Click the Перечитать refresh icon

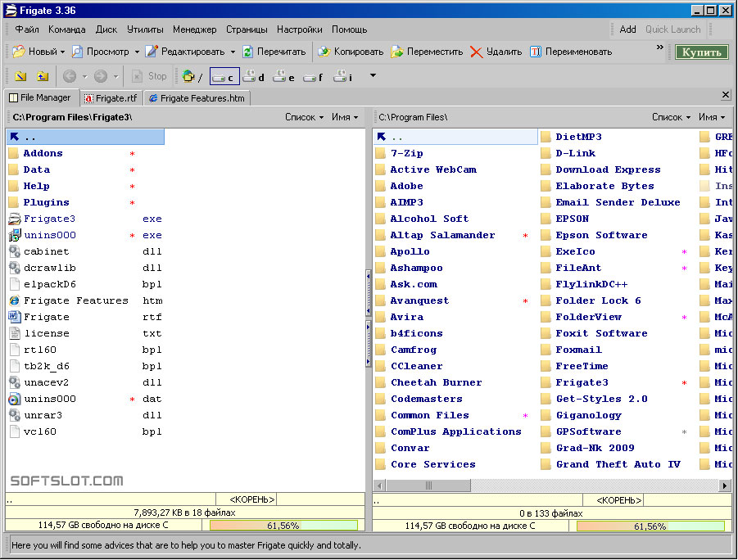pos(247,52)
